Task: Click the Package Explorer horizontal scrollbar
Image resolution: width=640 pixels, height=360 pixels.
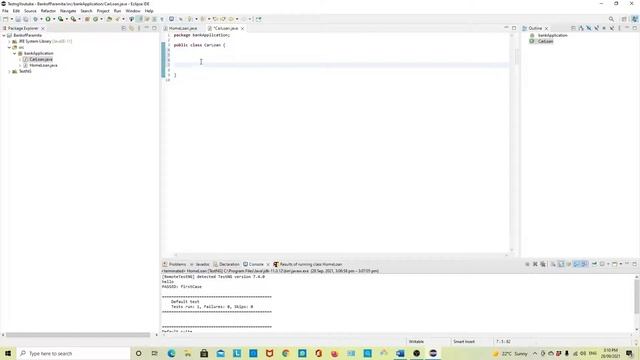Action: 78,335
